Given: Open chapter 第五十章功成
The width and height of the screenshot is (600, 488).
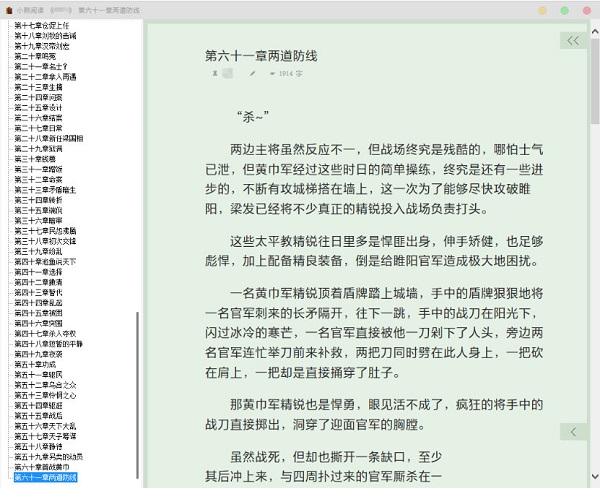Looking at the screenshot, I should click(35, 364).
